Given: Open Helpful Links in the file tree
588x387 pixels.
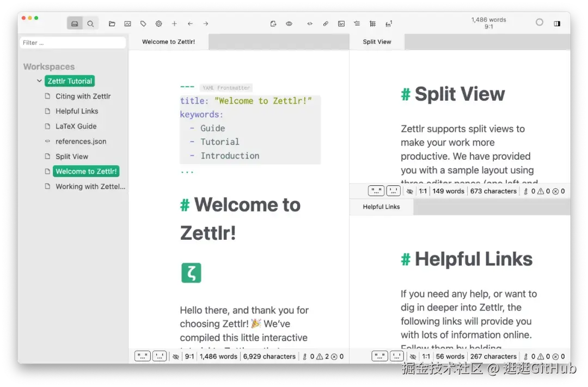Looking at the screenshot, I should pyautogui.click(x=77, y=111).
